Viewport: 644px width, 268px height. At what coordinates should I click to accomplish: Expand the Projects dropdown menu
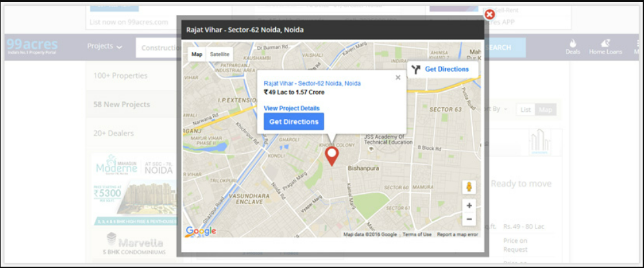tap(105, 46)
